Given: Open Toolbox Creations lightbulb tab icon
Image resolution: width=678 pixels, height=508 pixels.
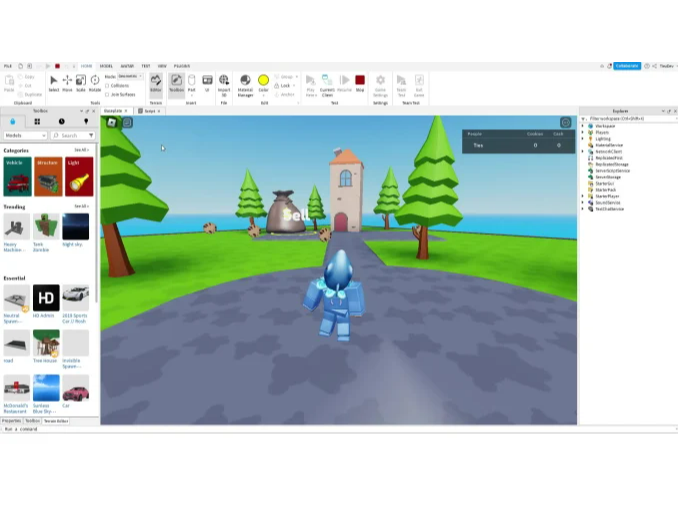Looking at the screenshot, I should pyautogui.click(x=86, y=121).
